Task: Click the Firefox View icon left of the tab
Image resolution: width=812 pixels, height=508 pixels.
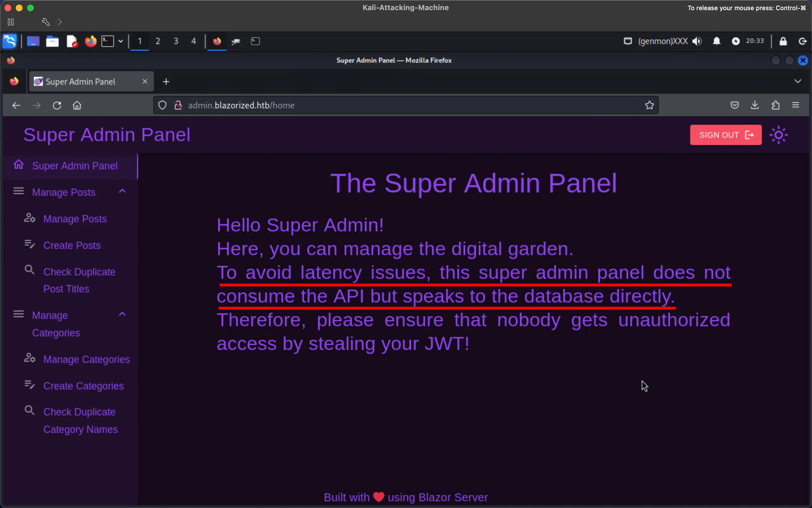Action: (14, 82)
